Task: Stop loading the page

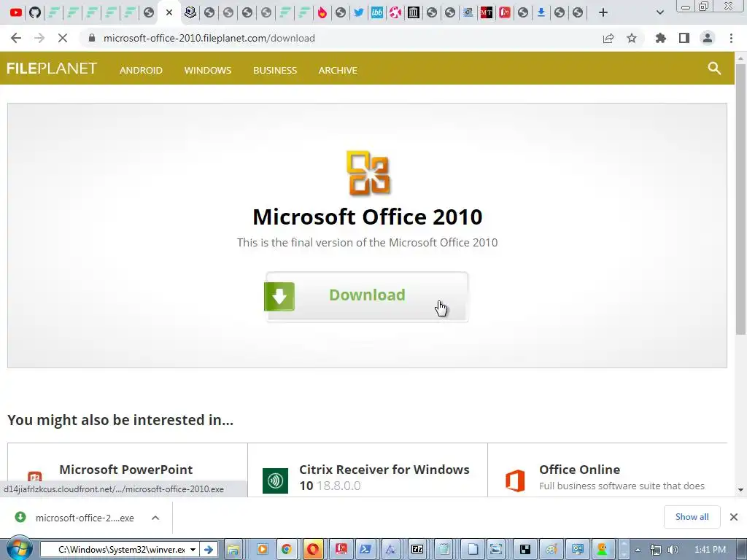Action: tap(63, 38)
